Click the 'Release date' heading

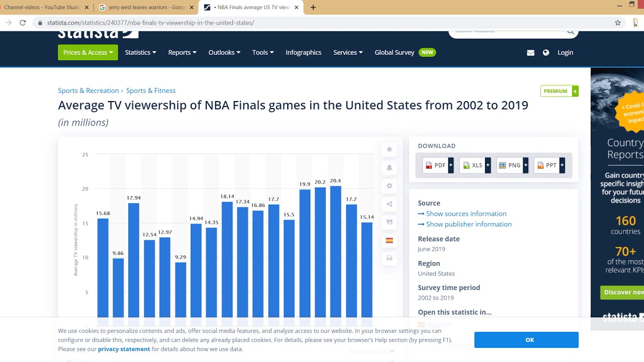tap(439, 239)
